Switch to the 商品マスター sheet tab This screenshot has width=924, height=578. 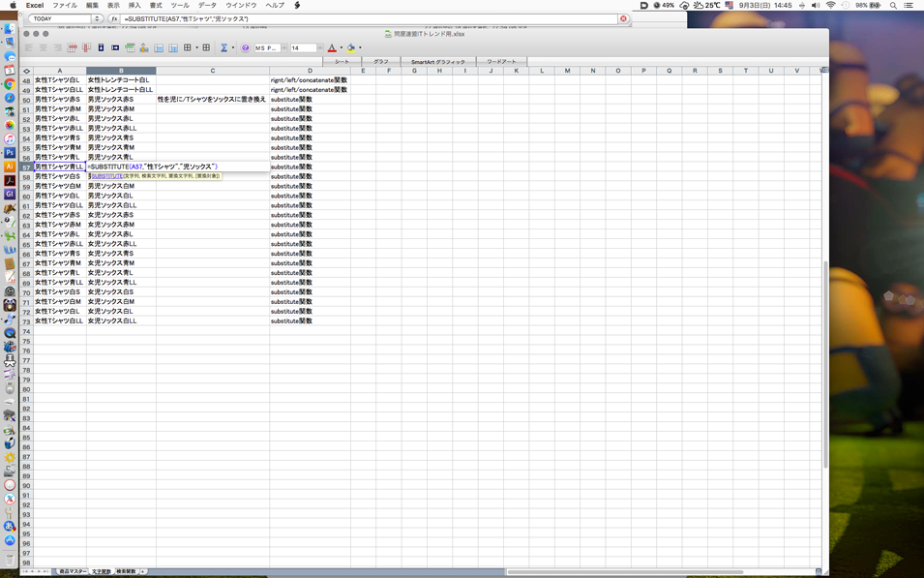click(73, 571)
